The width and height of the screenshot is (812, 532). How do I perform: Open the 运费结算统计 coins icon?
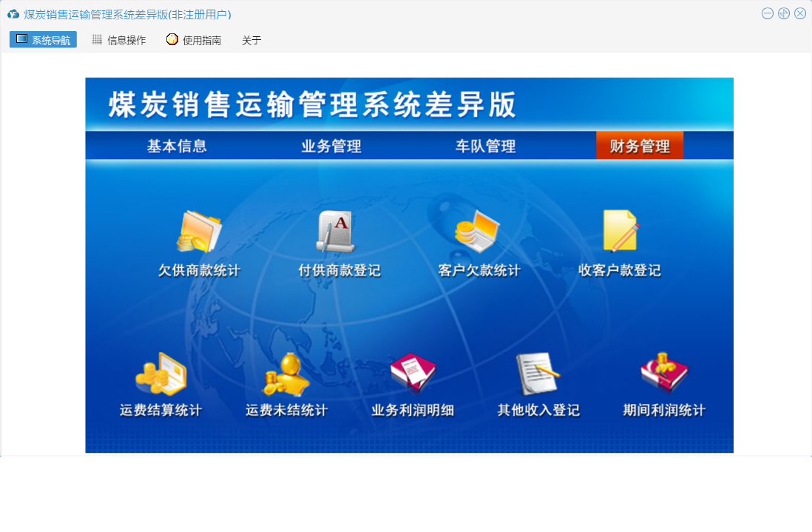tap(160, 374)
